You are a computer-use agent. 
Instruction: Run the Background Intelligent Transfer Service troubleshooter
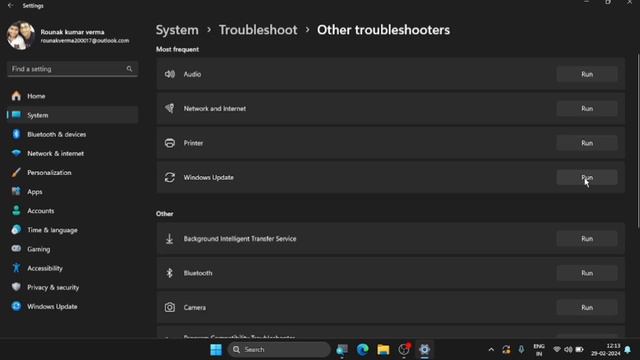tap(587, 239)
